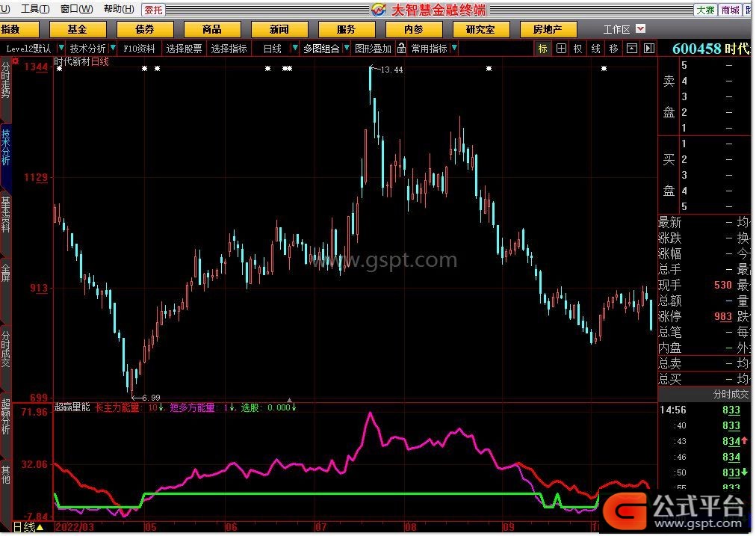Click the 常用指标 toolbar button
Viewport: 756px width, 536px height.
429,49
